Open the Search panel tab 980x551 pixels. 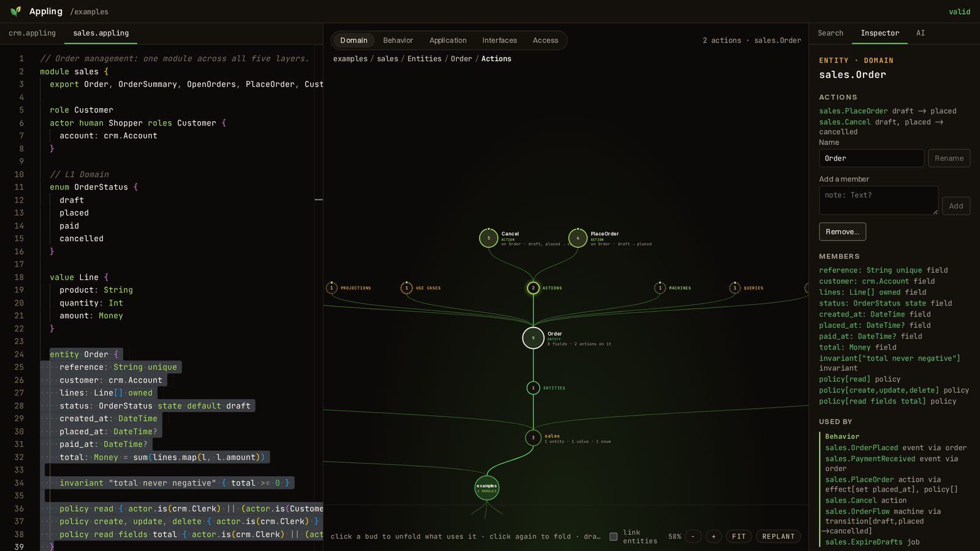pos(831,33)
